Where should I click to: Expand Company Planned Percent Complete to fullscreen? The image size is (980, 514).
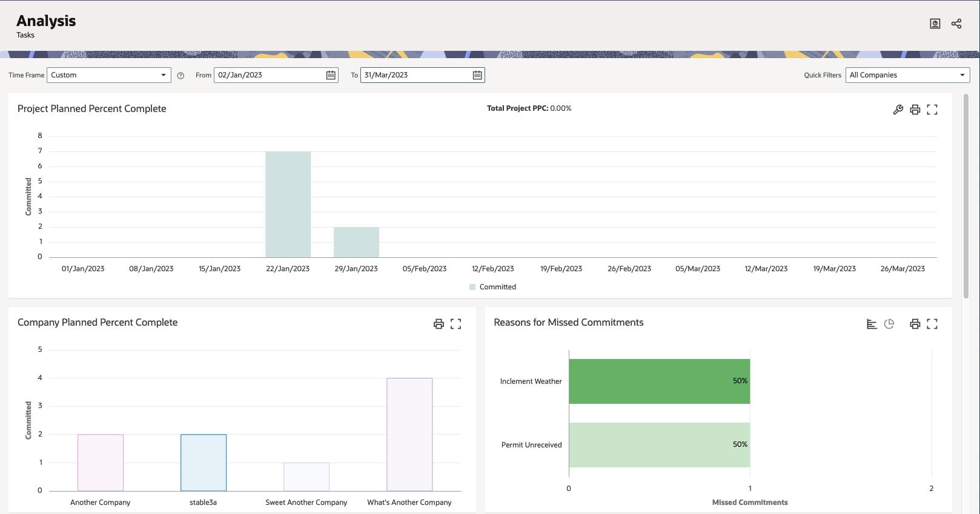[x=456, y=324]
